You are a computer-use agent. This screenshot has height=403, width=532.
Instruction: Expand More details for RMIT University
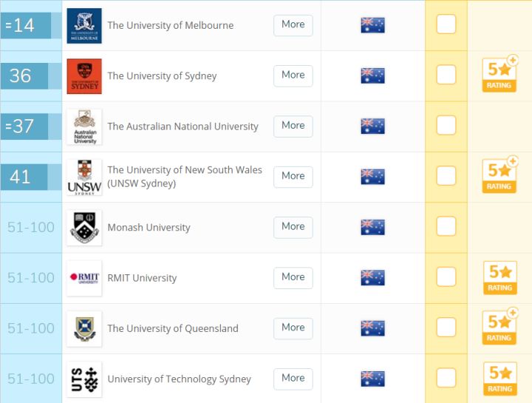point(293,278)
